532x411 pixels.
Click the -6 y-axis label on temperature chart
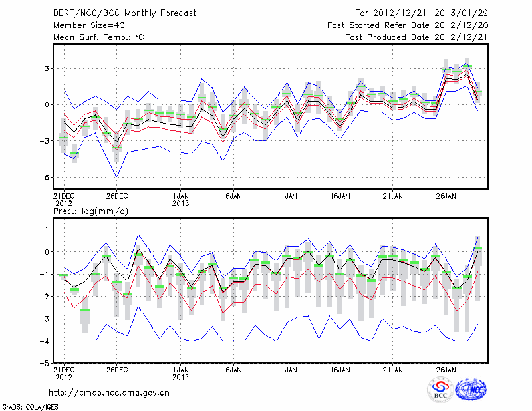[x=40, y=178]
